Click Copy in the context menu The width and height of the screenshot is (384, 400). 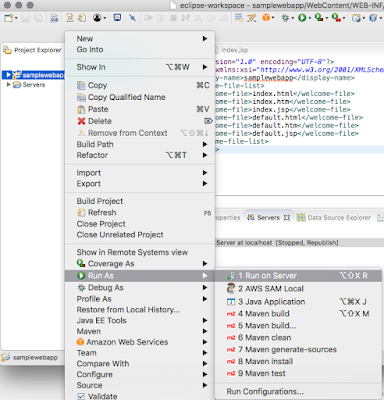(140, 85)
